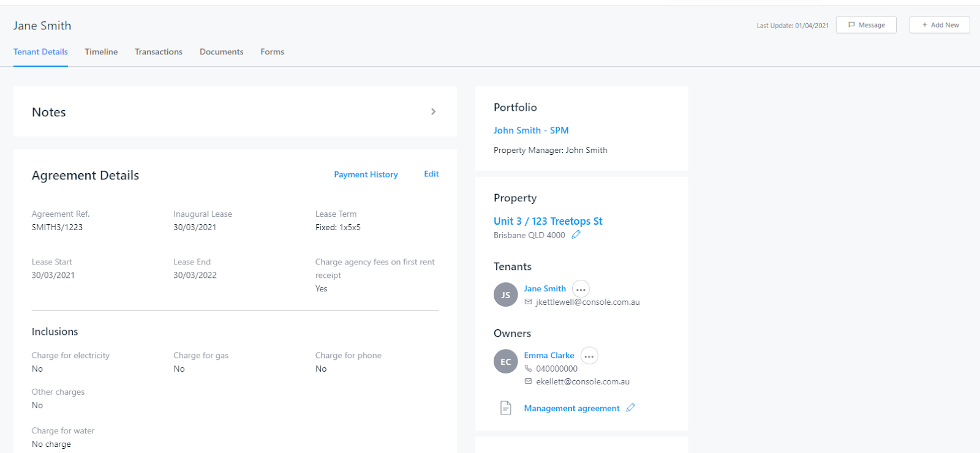
Task: Edit the Agreement Details
Action: click(431, 174)
